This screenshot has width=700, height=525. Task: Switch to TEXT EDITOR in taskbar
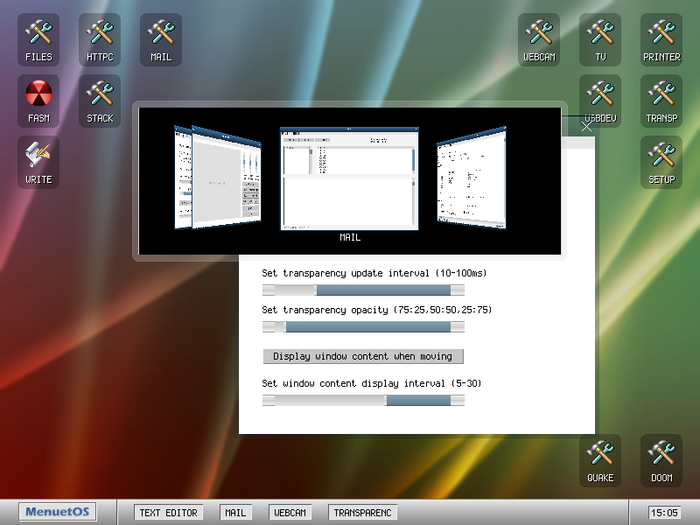169,513
